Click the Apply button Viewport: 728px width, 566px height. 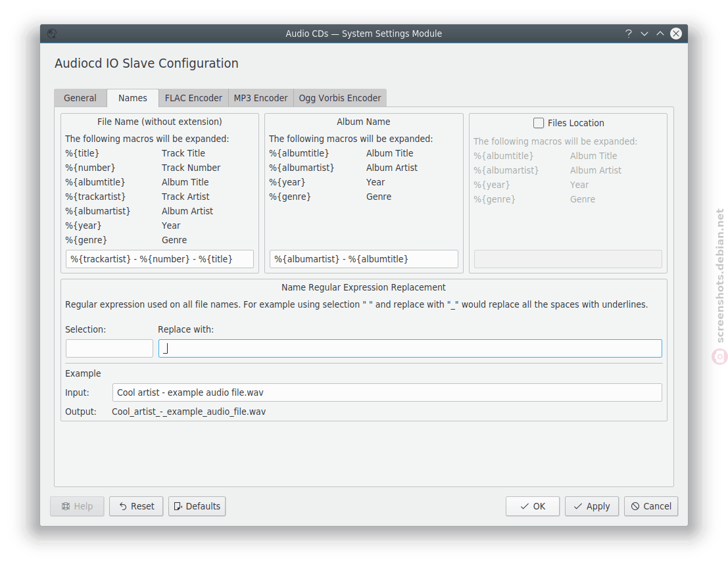(x=591, y=506)
